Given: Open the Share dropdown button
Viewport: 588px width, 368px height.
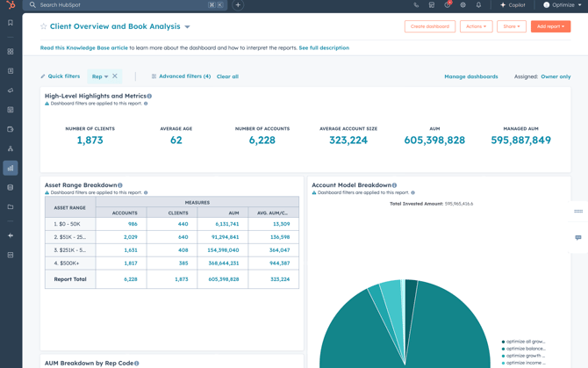Looking at the screenshot, I should click(x=512, y=26).
